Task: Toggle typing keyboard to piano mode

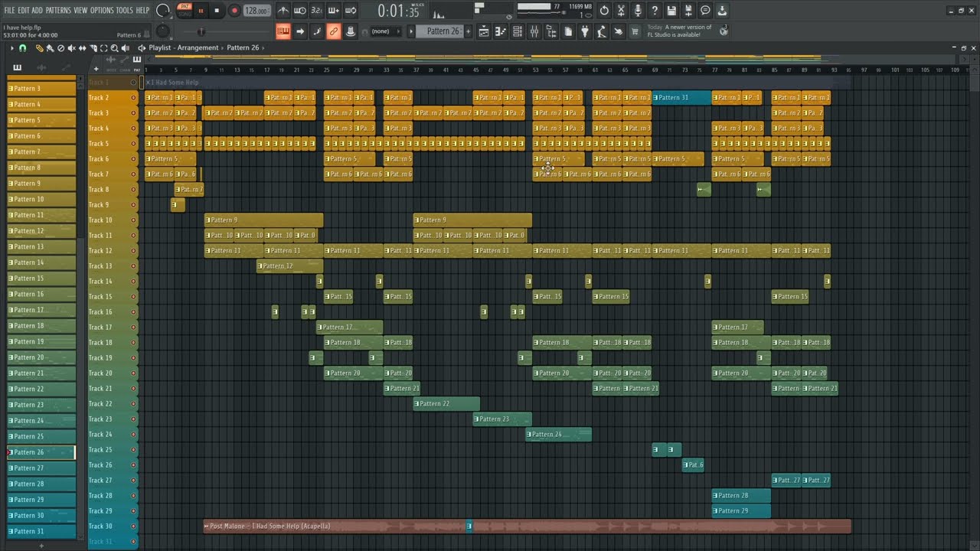Action: (x=283, y=31)
